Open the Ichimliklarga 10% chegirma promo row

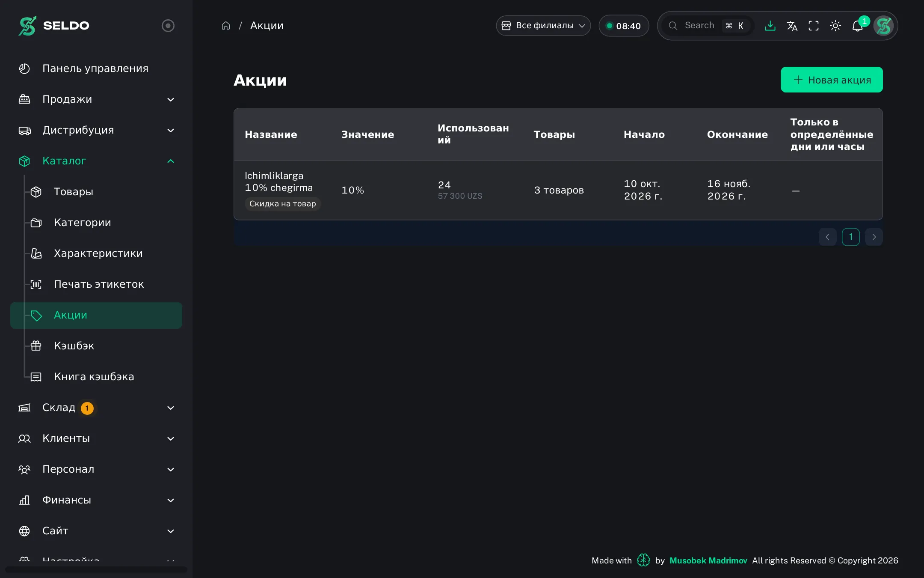click(x=558, y=190)
